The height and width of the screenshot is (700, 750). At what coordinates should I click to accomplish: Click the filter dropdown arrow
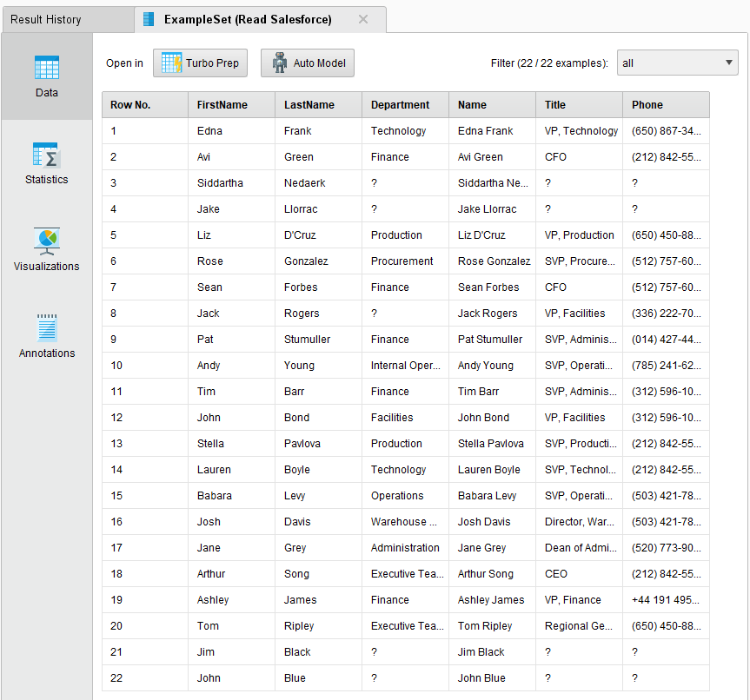[x=727, y=62]
